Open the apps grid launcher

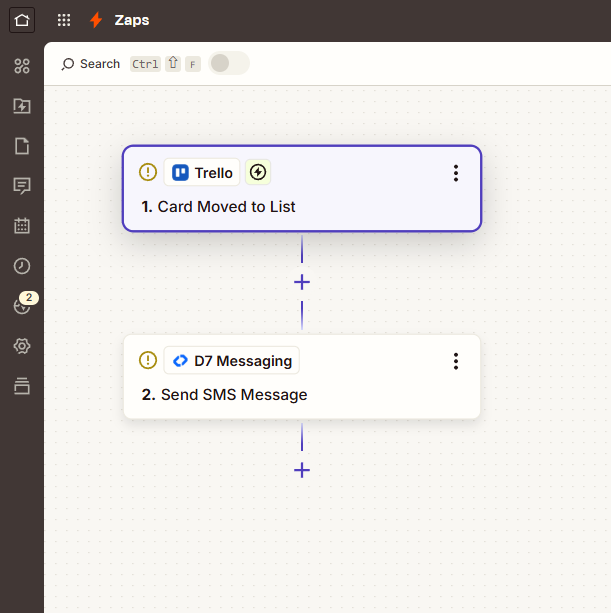coord(64,20)
